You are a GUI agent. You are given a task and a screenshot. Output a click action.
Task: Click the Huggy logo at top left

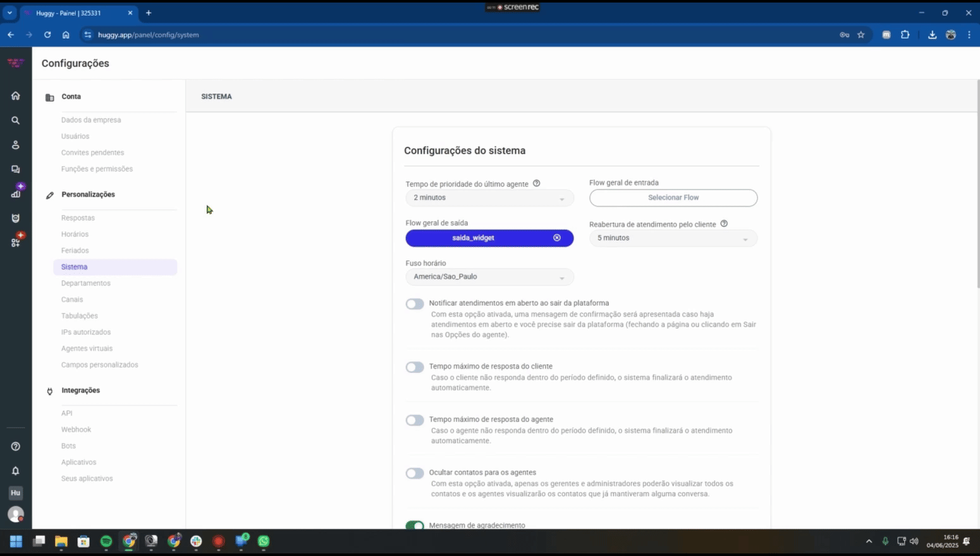click(x=15, y=63)
